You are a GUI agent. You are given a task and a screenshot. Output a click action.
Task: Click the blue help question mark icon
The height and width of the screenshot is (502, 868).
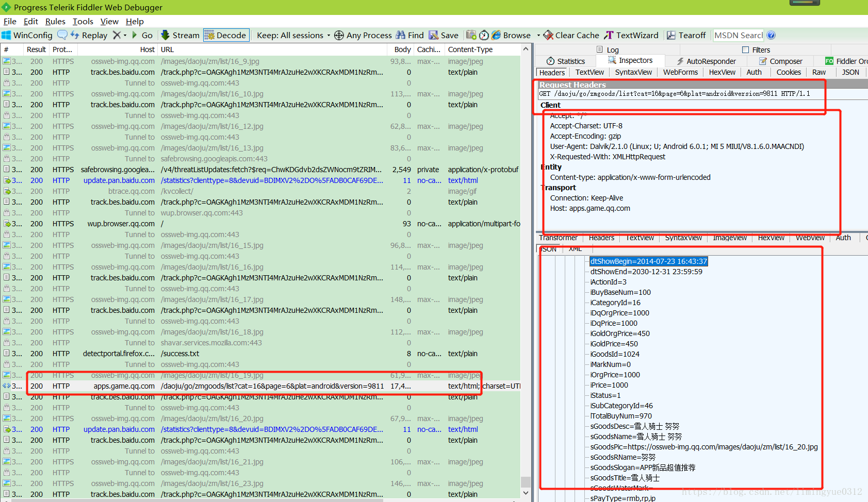click(771, 35)
